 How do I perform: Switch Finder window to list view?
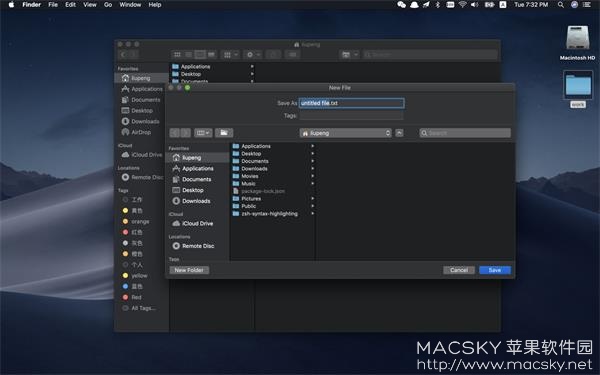point(189,55)
